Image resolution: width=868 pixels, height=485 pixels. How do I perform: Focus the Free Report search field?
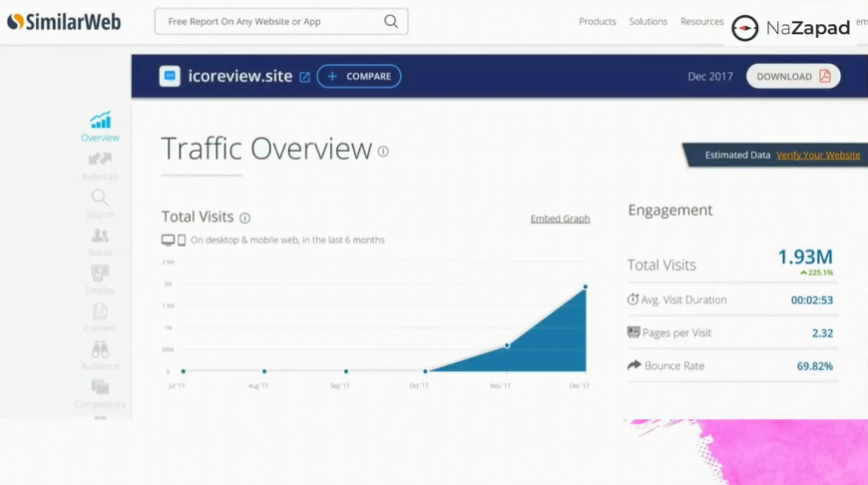pos(281,22)
